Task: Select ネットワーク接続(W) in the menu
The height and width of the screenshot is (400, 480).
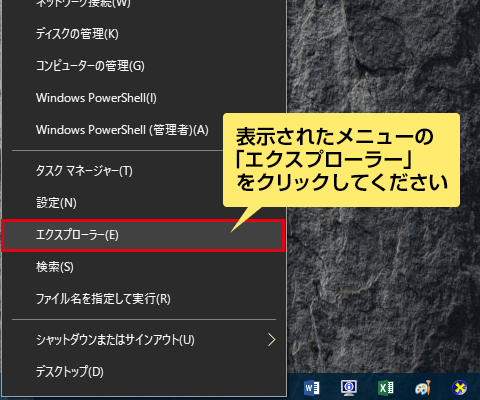Action: click(x=144, y=4)
